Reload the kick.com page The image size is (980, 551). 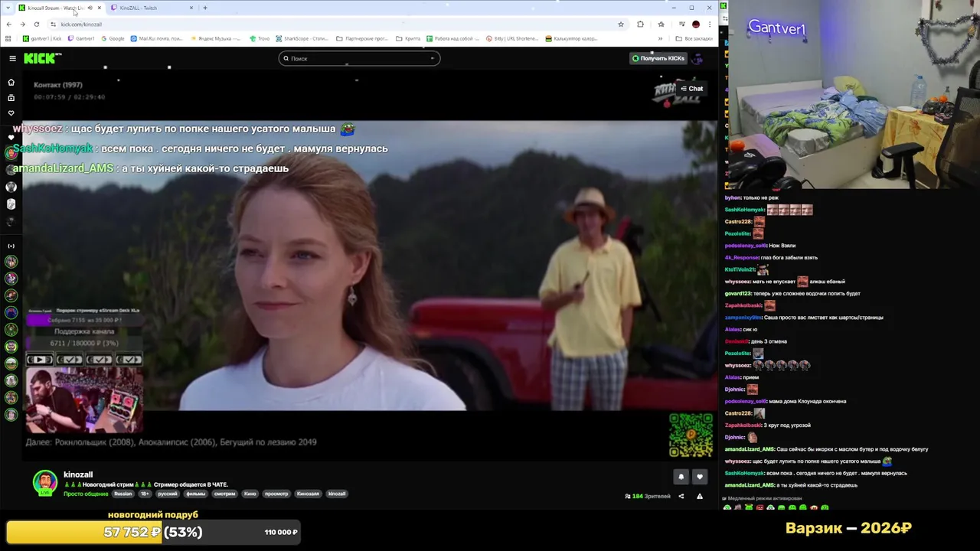click(36, 24)
